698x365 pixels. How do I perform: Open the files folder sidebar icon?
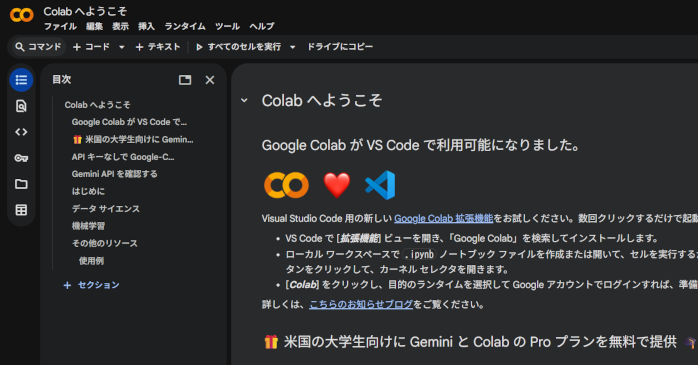pos(21,184)
